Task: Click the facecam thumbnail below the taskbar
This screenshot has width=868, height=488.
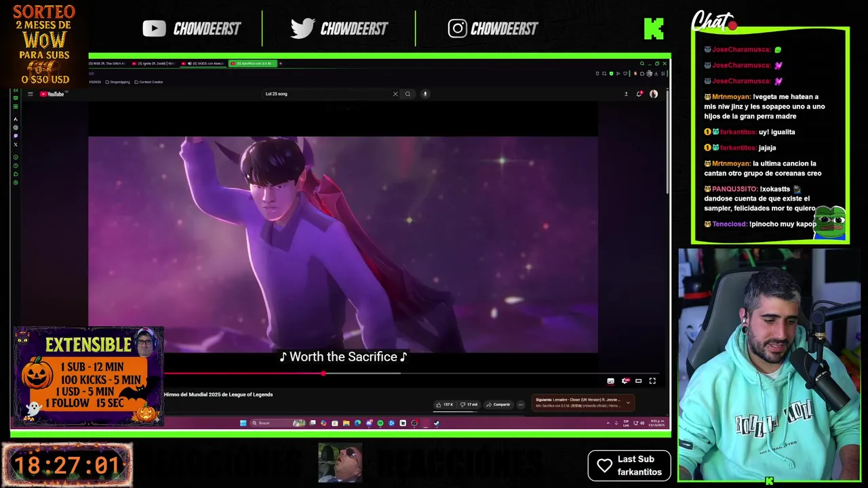Action: (340, 463)
